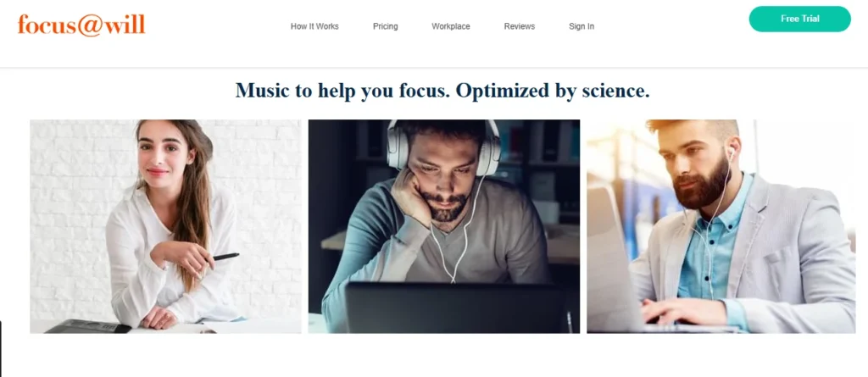
Task: Click the dark tab at the page's left edge
Action: pos(1,349)
